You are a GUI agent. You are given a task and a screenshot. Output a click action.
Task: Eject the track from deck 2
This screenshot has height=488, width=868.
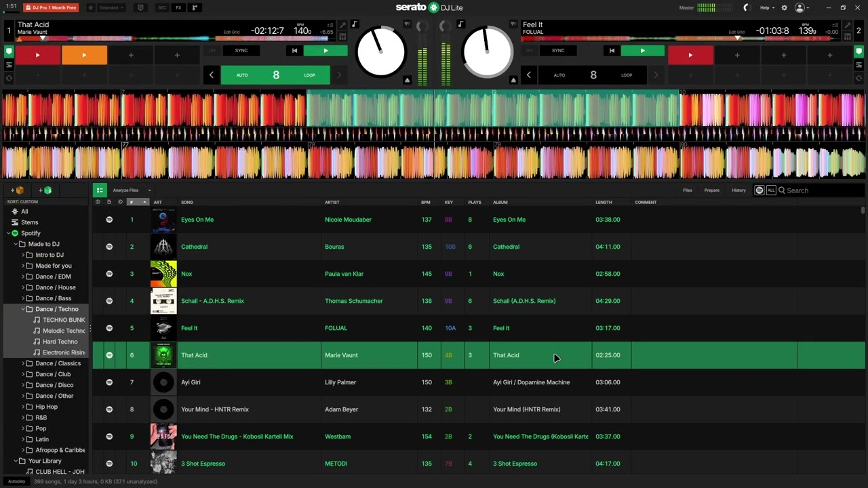click(513, 80)
